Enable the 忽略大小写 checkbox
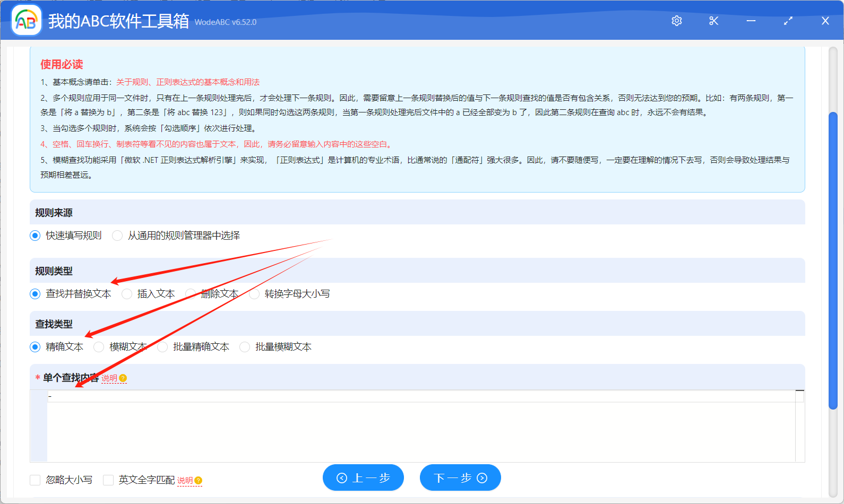 pos(36,480)
